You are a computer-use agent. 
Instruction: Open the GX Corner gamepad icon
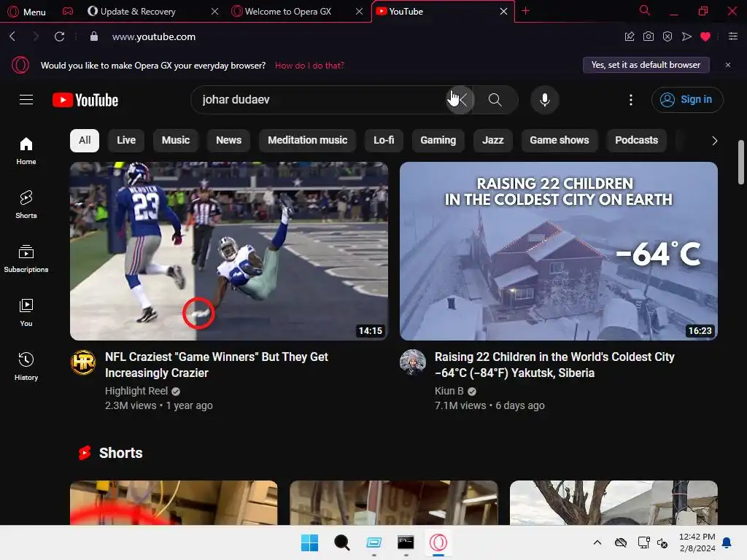click(68, 12)
